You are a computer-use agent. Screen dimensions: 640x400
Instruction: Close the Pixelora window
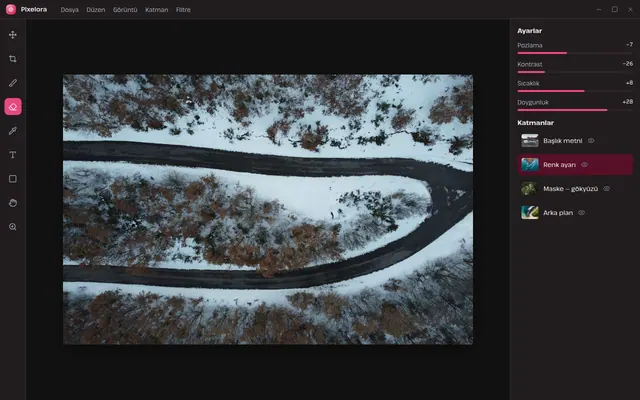coord(630,9)
